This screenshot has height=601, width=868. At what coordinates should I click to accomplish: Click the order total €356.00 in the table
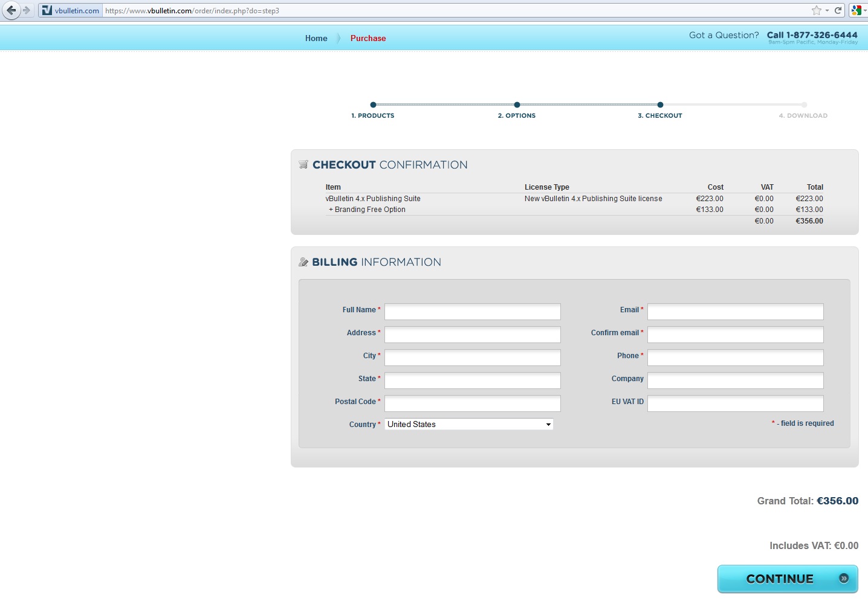[x=809, y=221]
